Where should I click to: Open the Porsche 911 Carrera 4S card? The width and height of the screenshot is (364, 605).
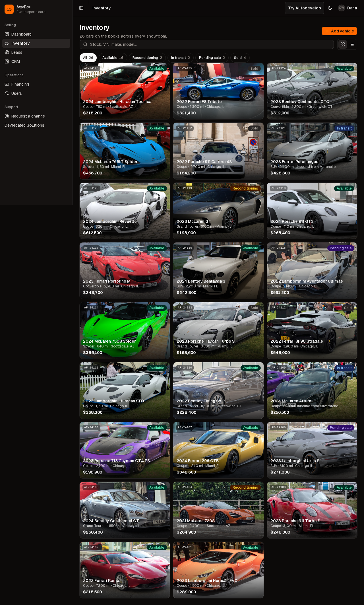[218, 151]
